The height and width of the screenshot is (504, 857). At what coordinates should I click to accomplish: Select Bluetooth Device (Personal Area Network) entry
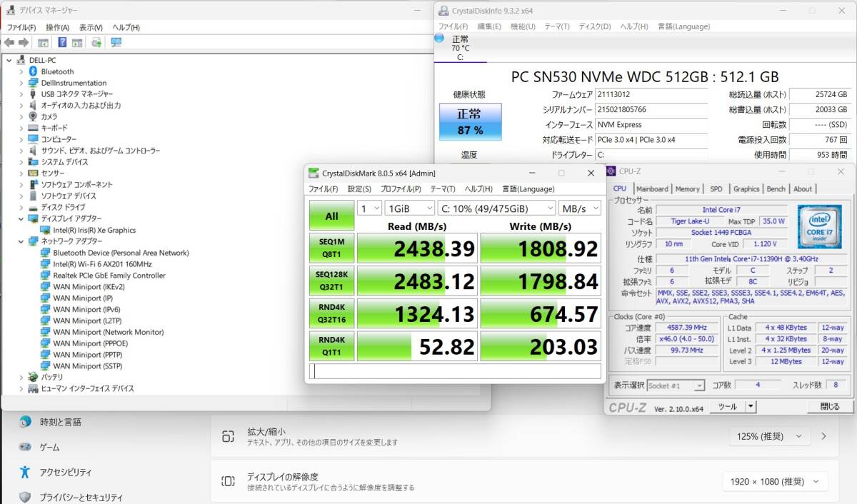point(121,253)
